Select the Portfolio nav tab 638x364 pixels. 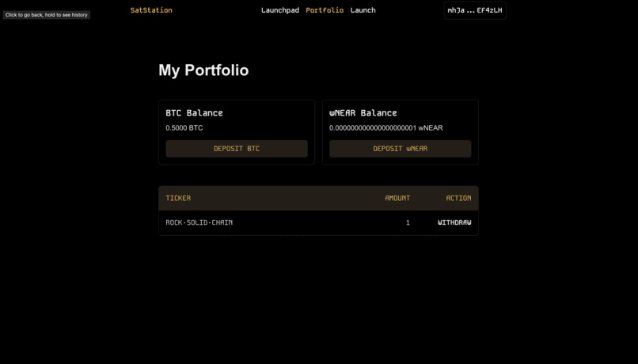coord(325,10)
